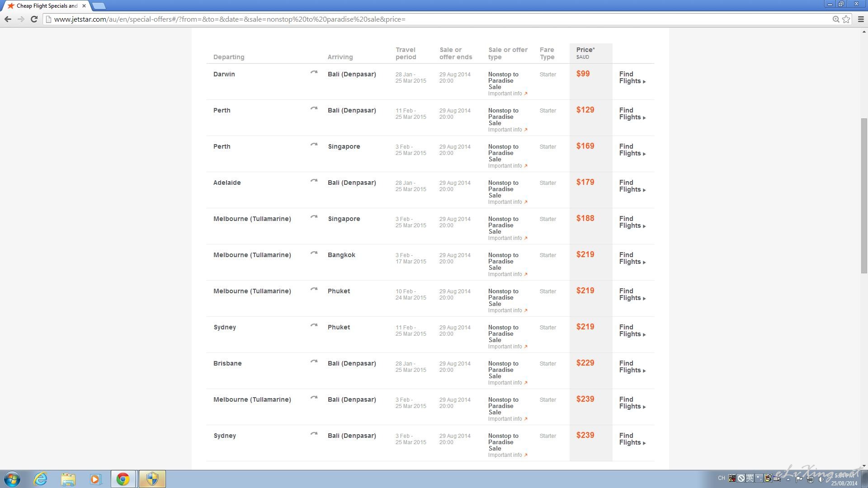
Task: Launch Internet Explorer from the taskbar
Action: [x=41, y=479]
